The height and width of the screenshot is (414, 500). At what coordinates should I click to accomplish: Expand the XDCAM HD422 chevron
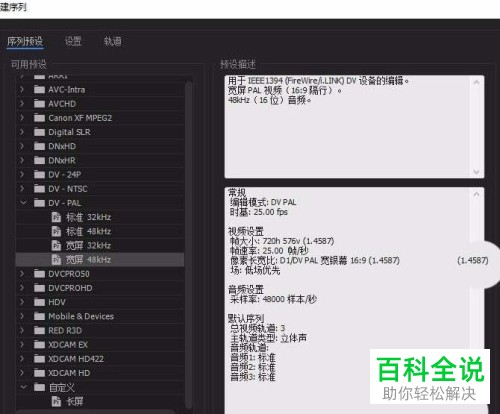coord(22,359)
